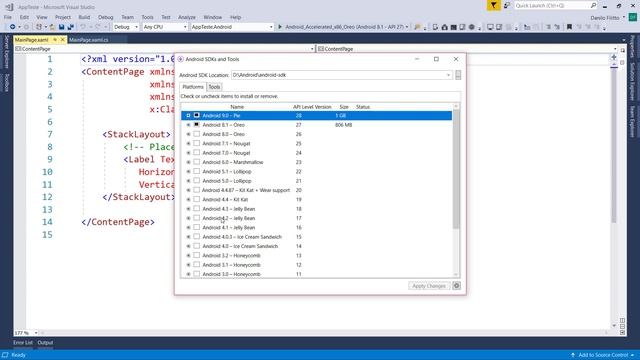The image size is (640, 360).
Task: Switch to the MainPage.xaml.cs tab
Action: coord(89,40)
